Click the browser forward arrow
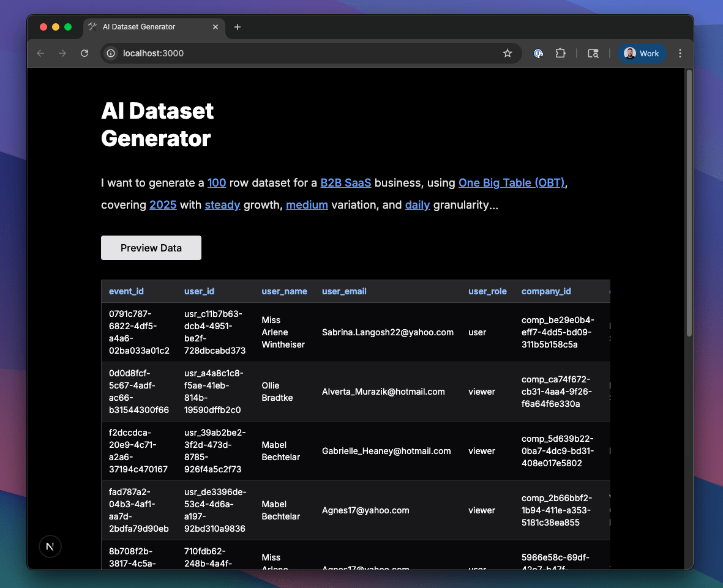Image resolution: width=723 pixels, height=588 pixels. pyautogui.click(x=62, y=53)
